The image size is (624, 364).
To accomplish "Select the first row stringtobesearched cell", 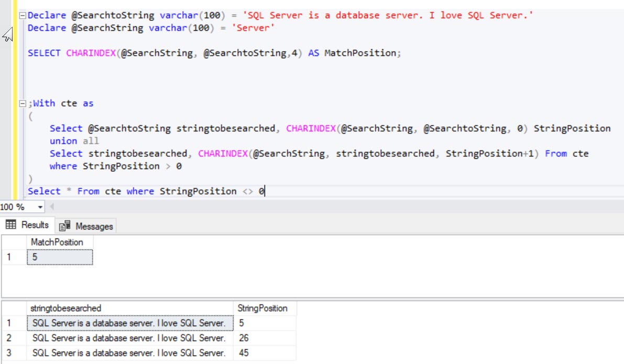I will [x=130, y=323].
